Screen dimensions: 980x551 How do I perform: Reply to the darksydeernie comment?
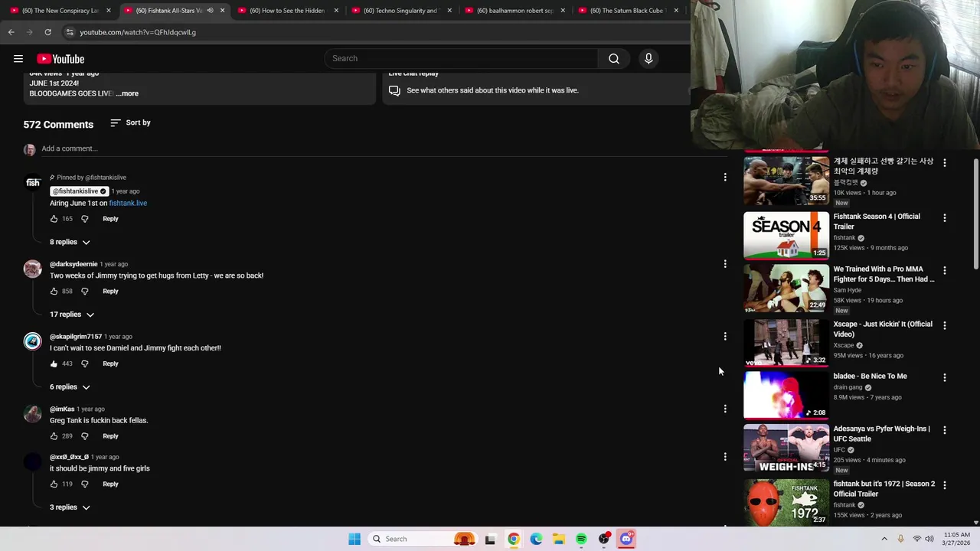click(x=110, y=292)
